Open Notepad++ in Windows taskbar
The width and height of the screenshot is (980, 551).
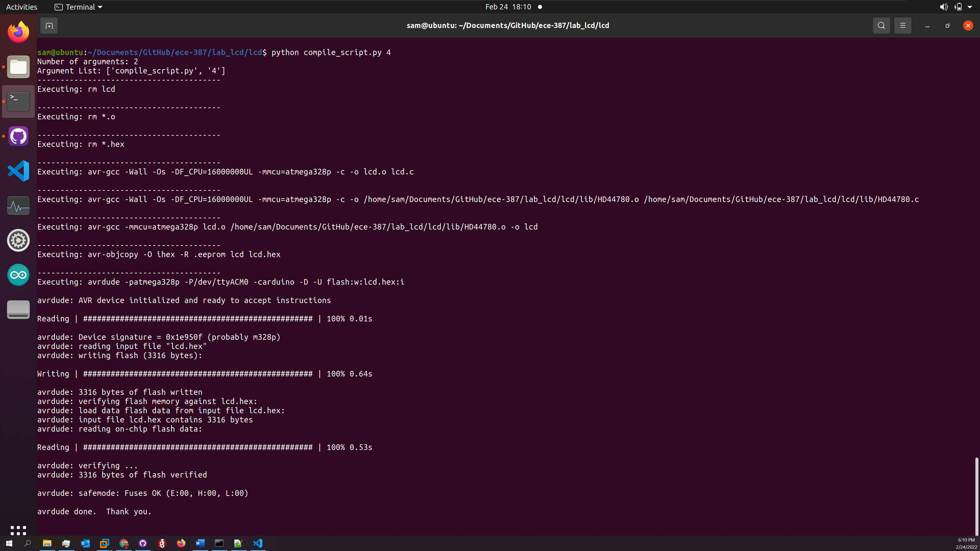tap(238, 543)
